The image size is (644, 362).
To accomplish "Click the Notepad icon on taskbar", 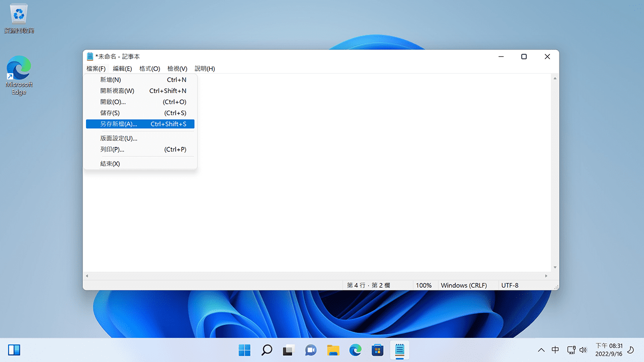I will coord(399,350).
